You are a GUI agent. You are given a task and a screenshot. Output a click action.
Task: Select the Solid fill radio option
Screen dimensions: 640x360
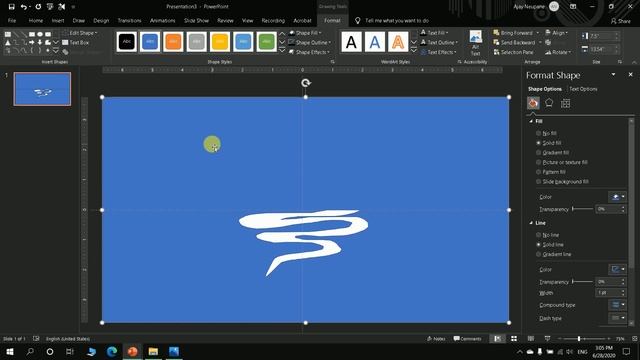pyautogui.click(x=549, y=143)
